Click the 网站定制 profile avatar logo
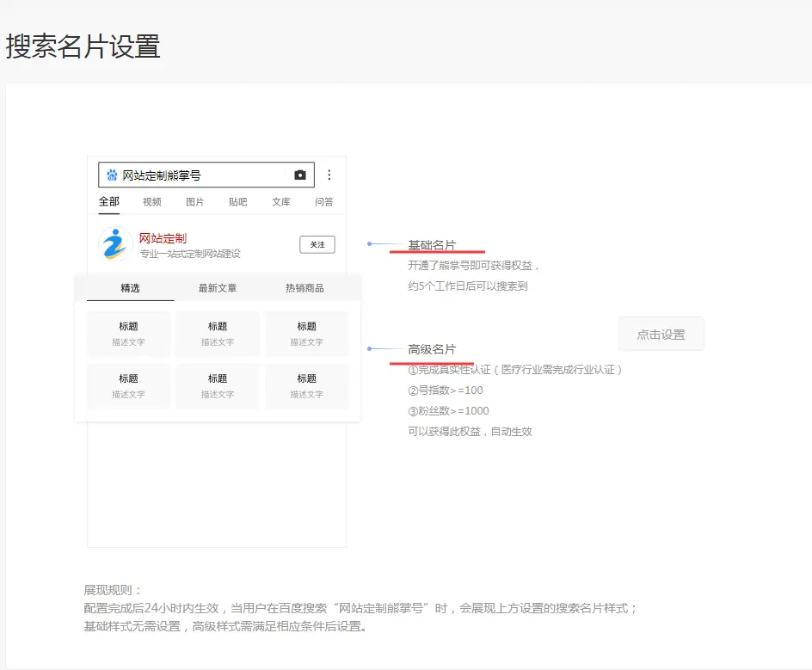 coord(115,245)
